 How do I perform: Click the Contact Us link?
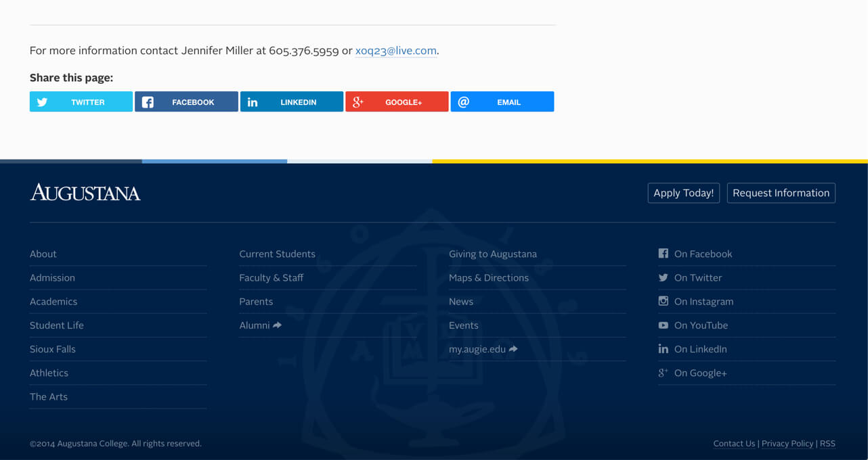pos(734,444)
